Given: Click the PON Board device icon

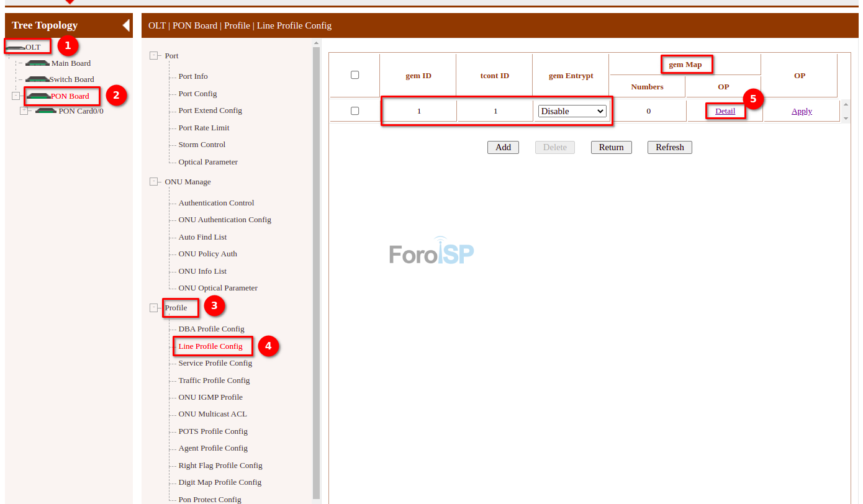Looking at the screenshot, I should coord(38,96).
